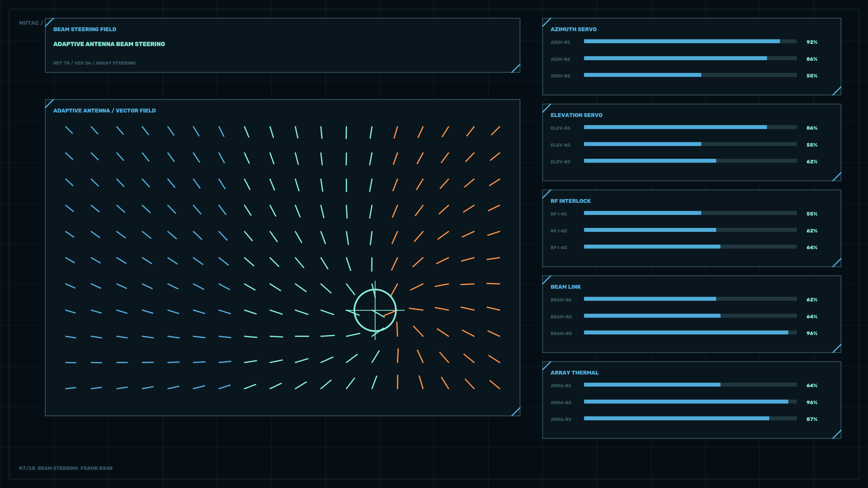Click the 55% value for AZIM-03
The image size is (868, 488).
pos(812,76)
